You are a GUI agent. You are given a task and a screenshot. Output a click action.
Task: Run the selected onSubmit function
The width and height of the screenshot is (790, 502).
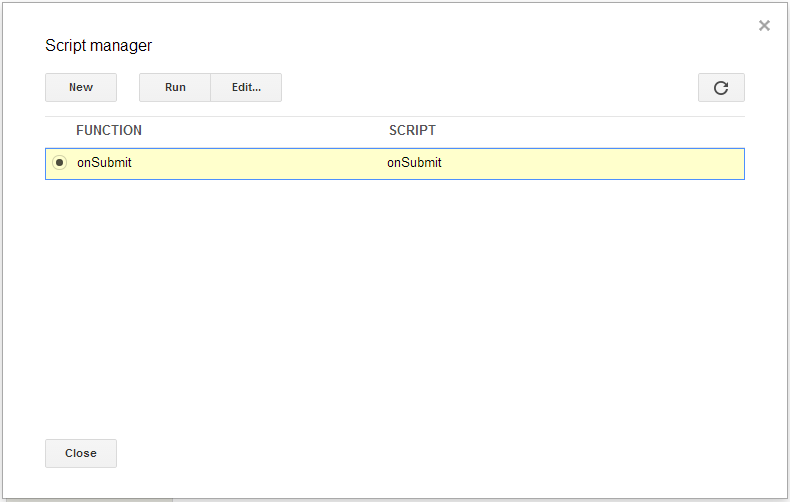pos(175,88)
